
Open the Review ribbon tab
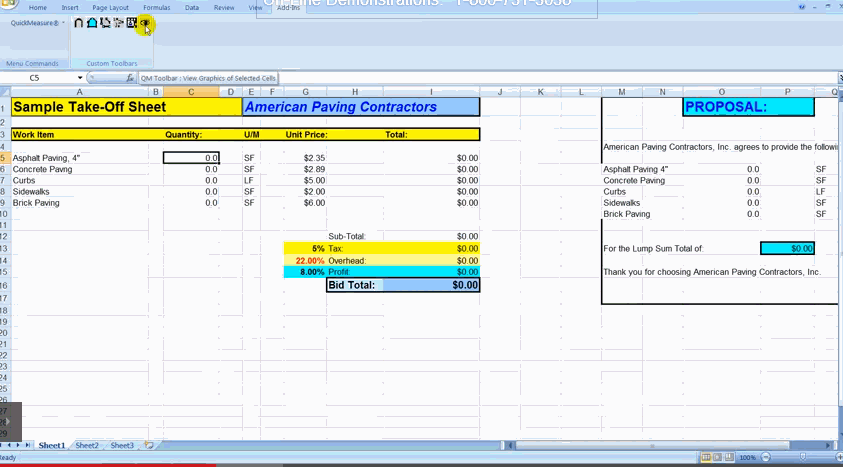[x=224, y=8]
